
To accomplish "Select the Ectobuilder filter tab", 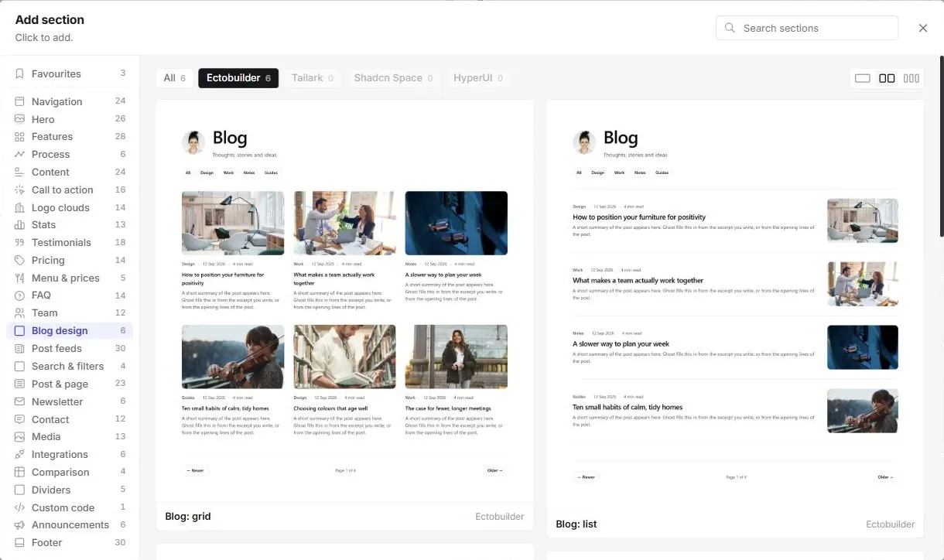I will pos(238,78).
